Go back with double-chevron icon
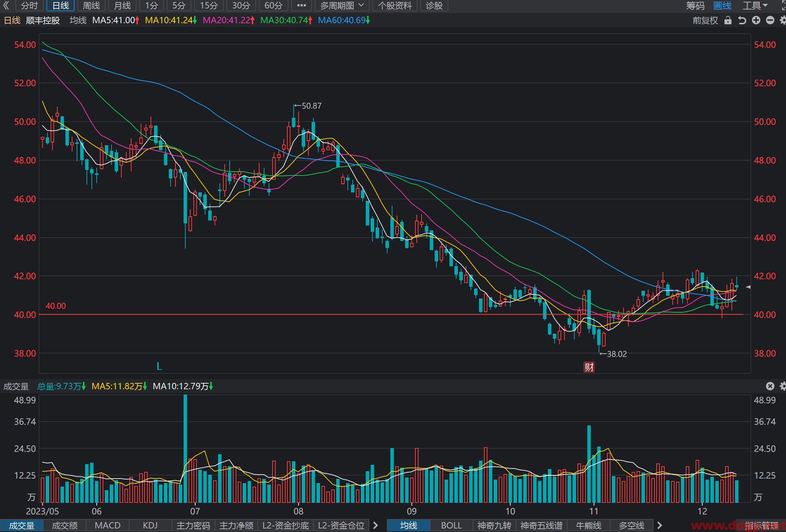The width and height of the screenshot is (786, 532). point(6,6)
